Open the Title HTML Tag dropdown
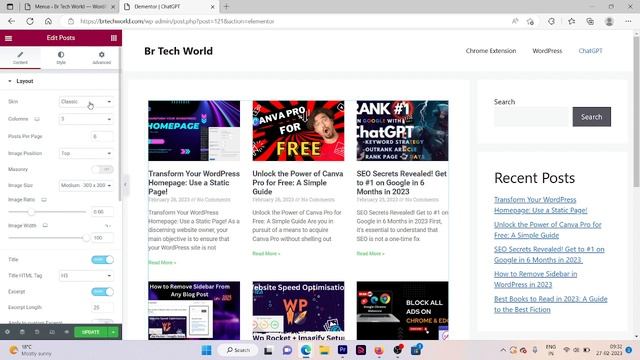The height and width of the screenshot is (360, 640). pyautogui.click(x=86, y=276)
